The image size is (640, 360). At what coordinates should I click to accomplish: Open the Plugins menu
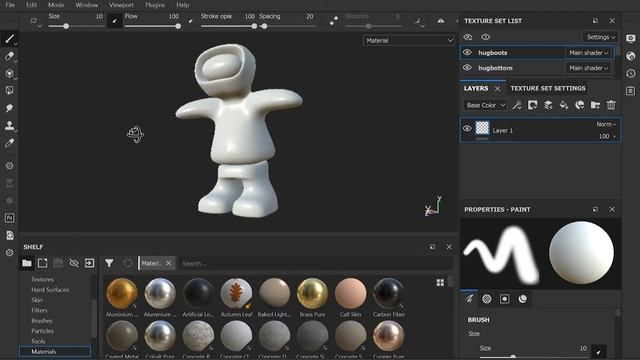pyautogui.click(x=155, y=5)
